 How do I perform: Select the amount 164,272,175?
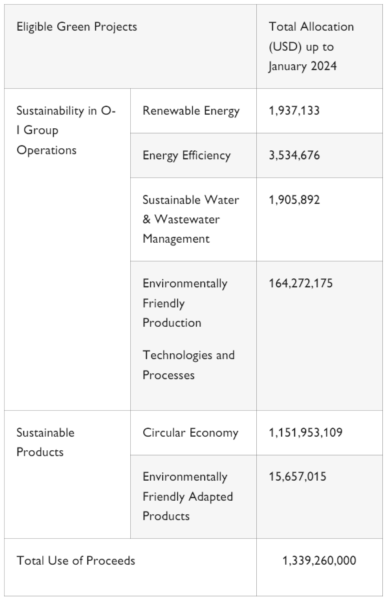pos(300,283)
